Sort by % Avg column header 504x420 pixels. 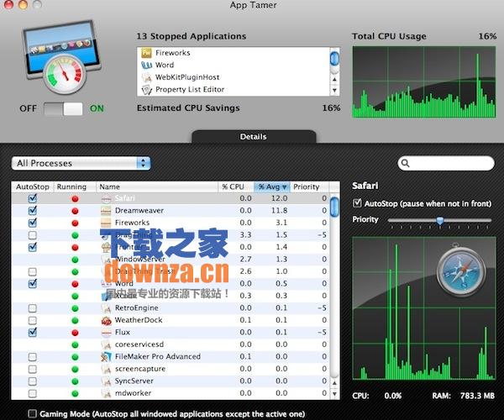pyautogui.click(x=272, y=186)
